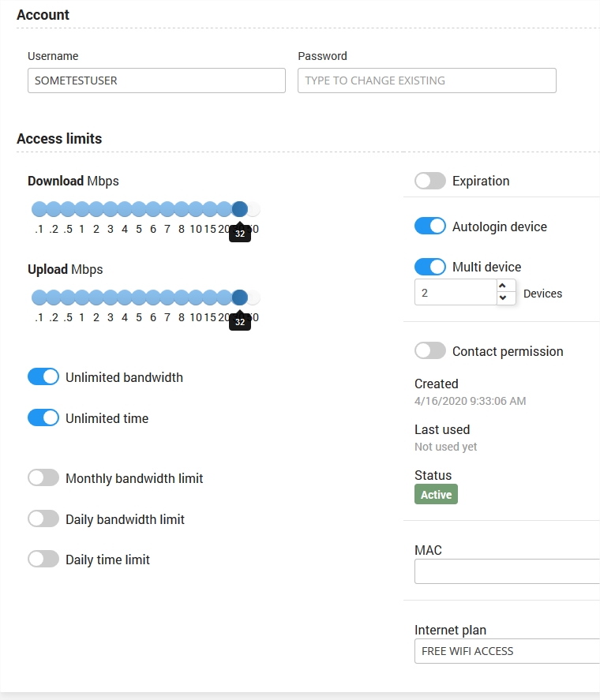
Task: Turn off Unlimited time toggle
Action: tap(43, 418)
